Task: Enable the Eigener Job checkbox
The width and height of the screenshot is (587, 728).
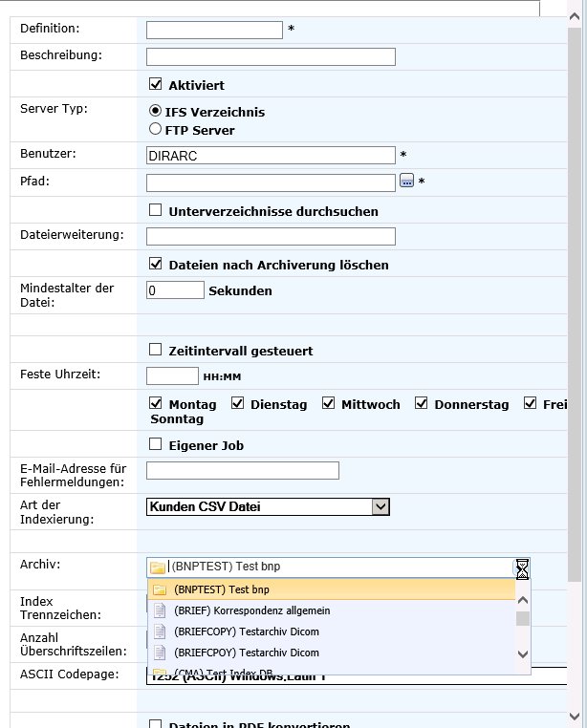Action: click(x=155, y=444)
